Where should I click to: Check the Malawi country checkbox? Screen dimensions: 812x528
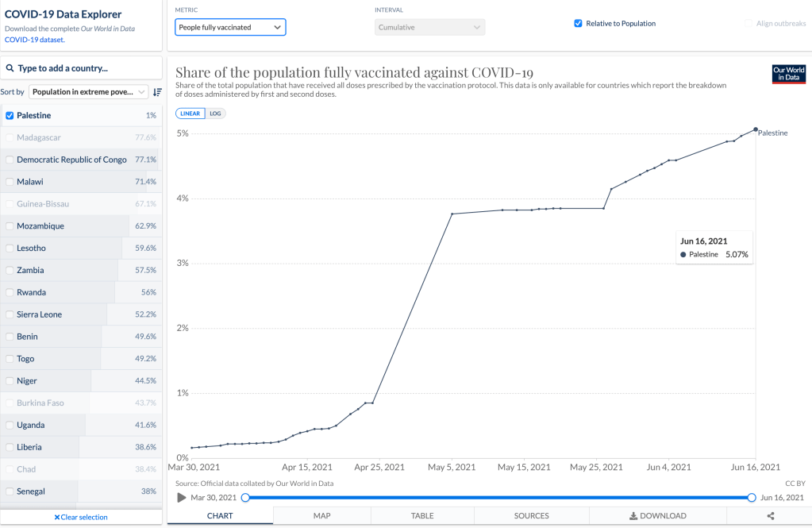pos(10,182)
